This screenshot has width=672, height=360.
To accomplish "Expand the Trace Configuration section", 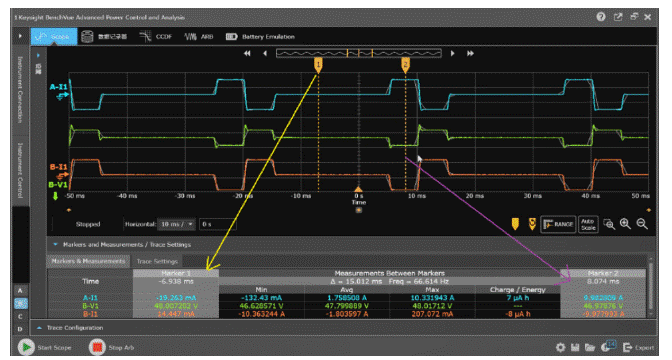I will 39,328.
